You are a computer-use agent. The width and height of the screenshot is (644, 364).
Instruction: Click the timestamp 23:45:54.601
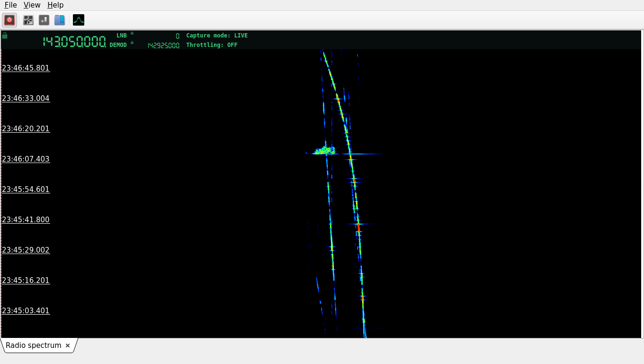click(26, 189)
